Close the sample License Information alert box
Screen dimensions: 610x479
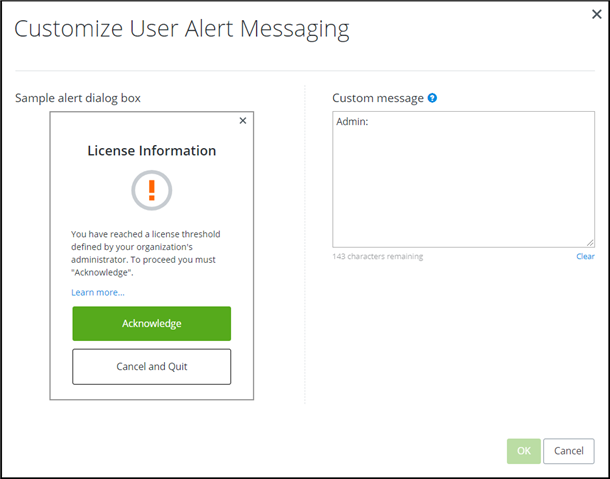pos(243,121)
